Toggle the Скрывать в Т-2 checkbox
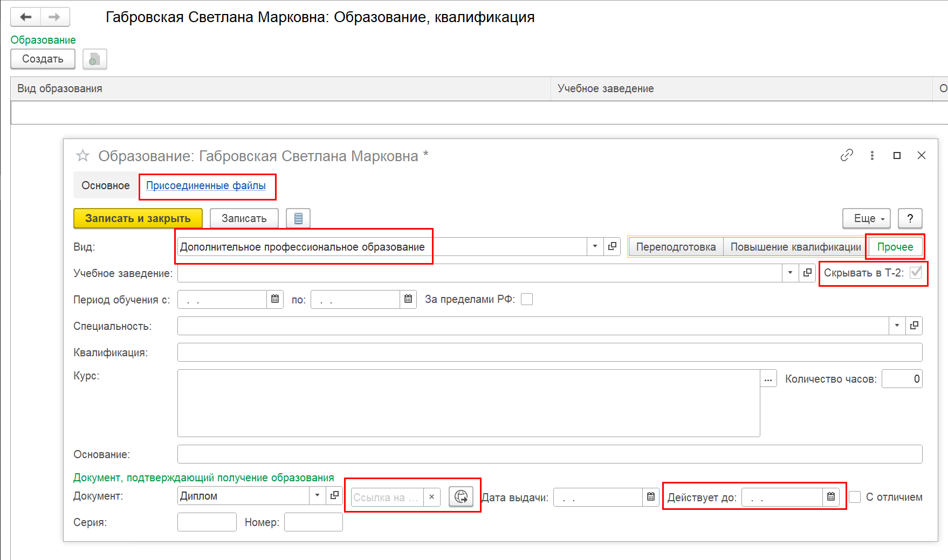 point(916,272)
